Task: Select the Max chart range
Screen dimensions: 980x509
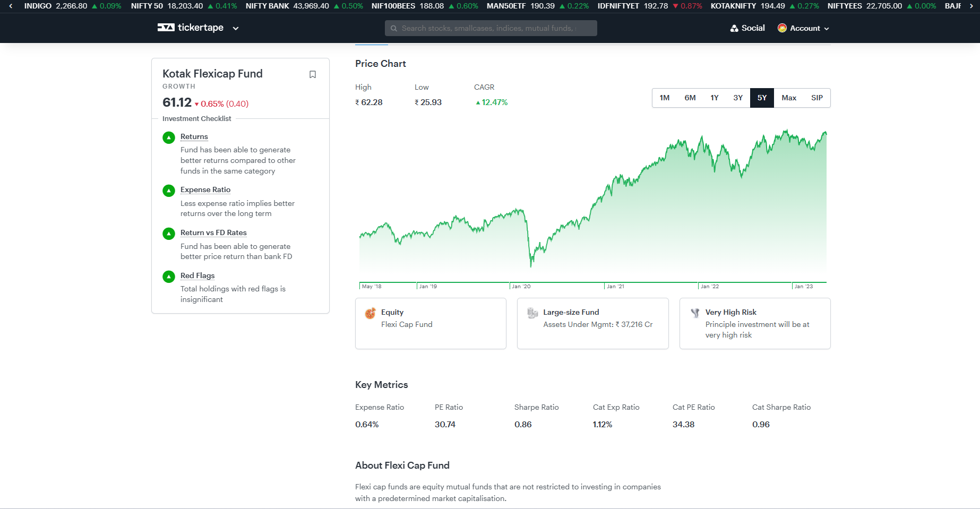Action: coord(789,98)
